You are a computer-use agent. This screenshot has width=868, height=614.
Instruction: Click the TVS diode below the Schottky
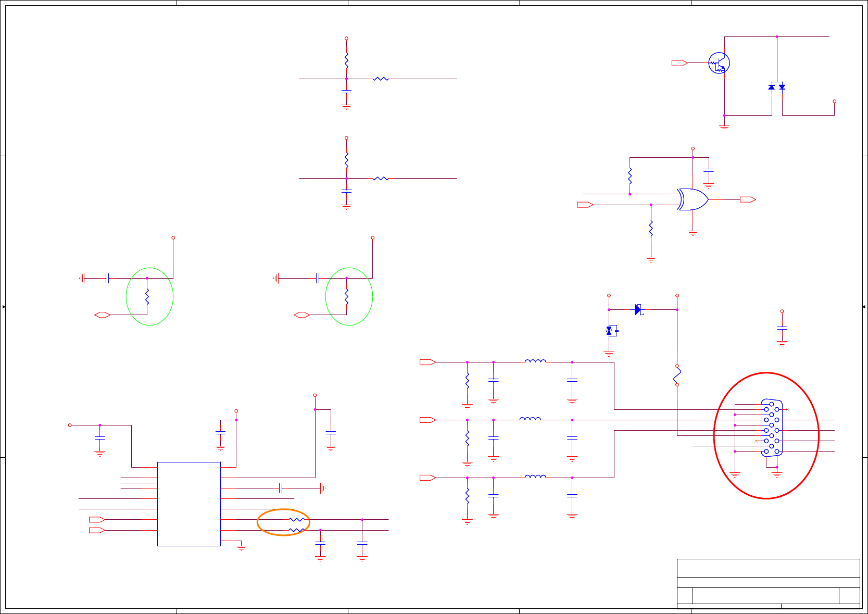(611, 331)
